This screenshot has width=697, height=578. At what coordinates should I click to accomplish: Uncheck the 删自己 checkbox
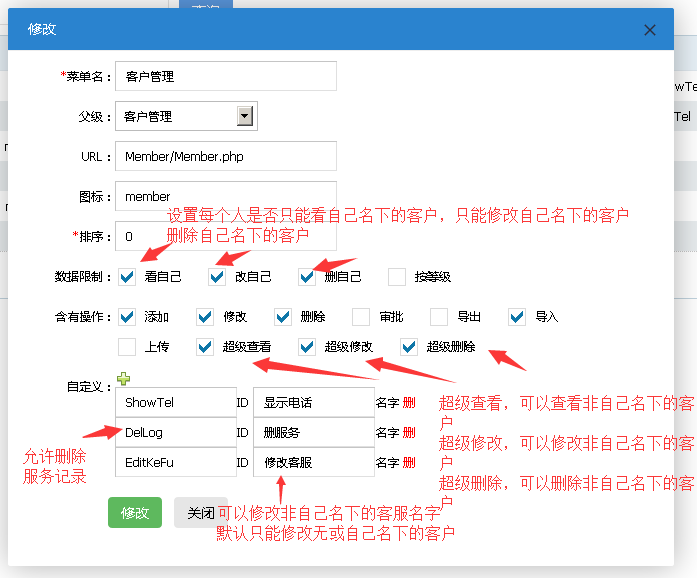click(x=307, y=277)
